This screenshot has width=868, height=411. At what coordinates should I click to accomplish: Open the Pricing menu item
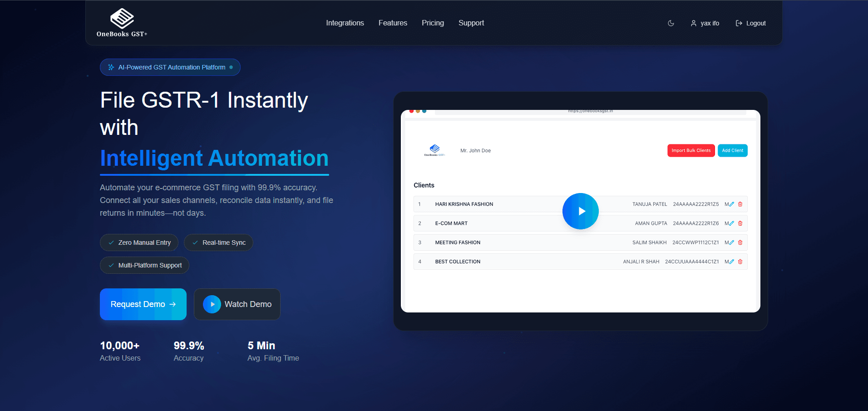[x=433, y=23]
